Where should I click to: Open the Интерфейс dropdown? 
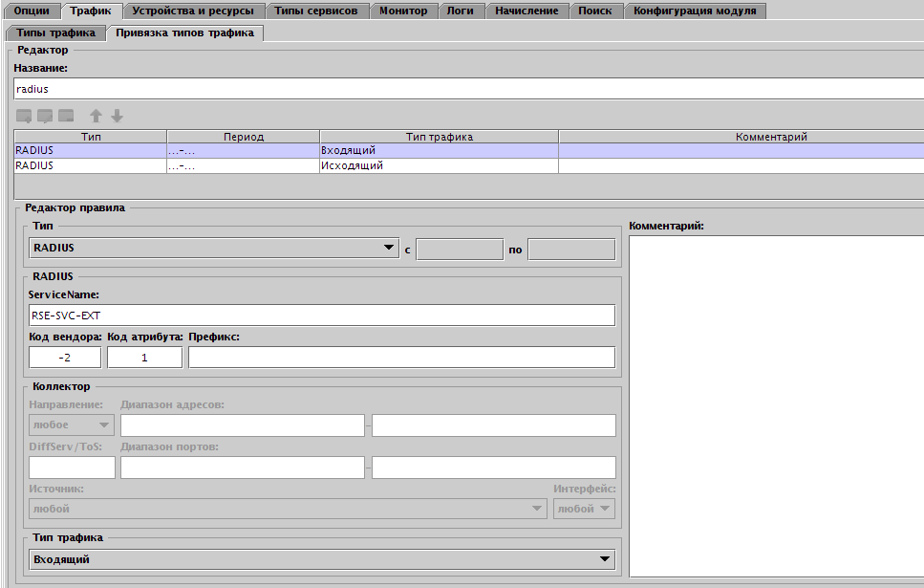tap(584, 509)
